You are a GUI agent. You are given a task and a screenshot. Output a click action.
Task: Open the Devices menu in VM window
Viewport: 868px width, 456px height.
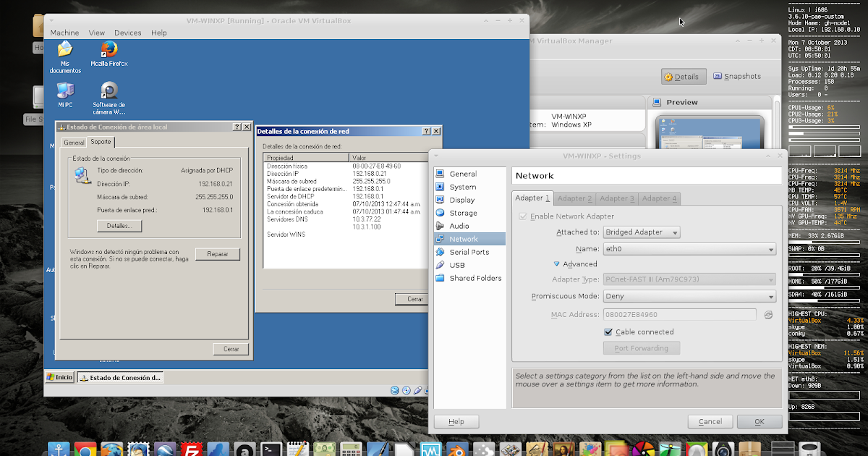128,33
